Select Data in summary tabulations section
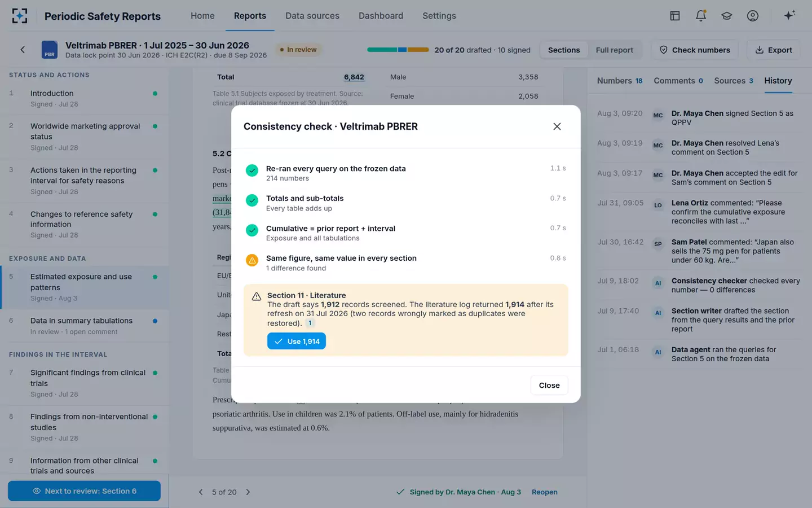 [x=85, y=326]
